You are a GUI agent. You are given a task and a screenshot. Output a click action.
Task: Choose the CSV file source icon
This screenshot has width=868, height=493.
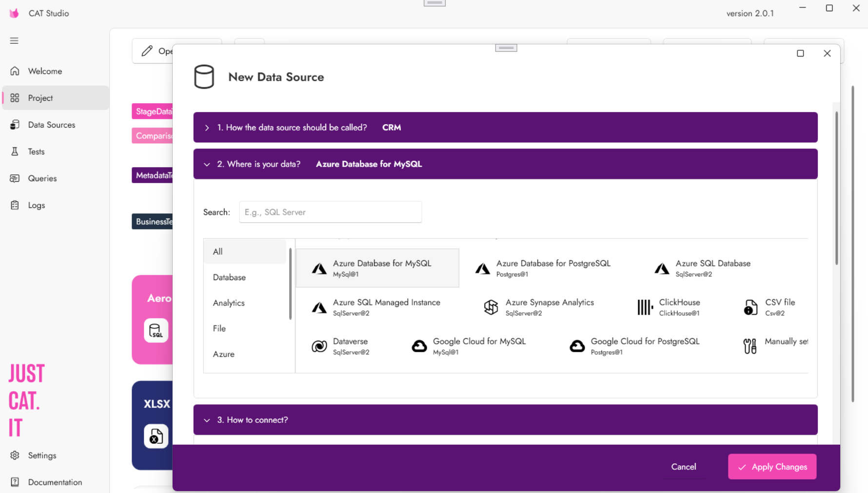tap(750, 307)
